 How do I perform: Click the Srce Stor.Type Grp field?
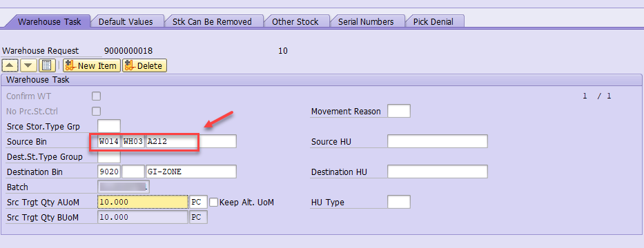click(x=109, y=126)
